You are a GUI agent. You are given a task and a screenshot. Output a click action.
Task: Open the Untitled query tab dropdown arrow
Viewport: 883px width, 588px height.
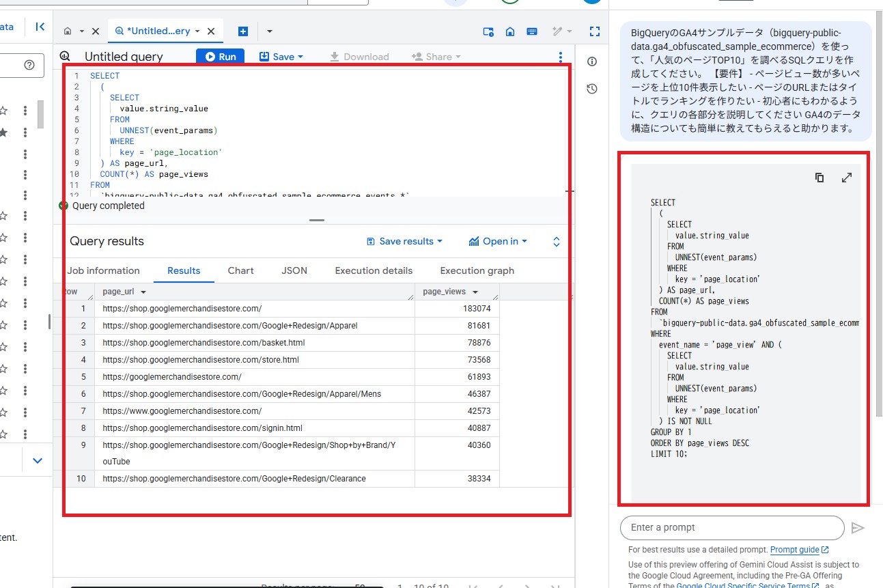197,31
